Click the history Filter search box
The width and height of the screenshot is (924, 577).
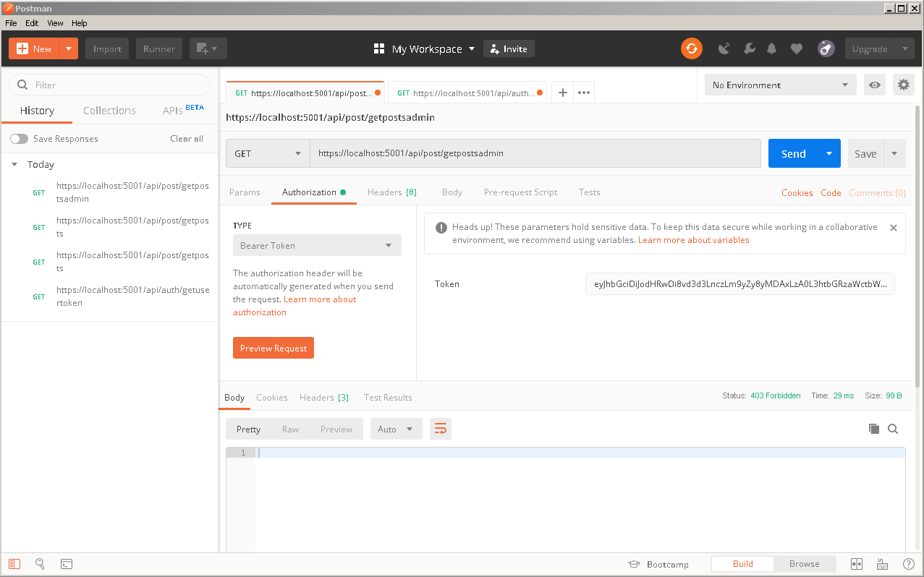coord(109,85)
